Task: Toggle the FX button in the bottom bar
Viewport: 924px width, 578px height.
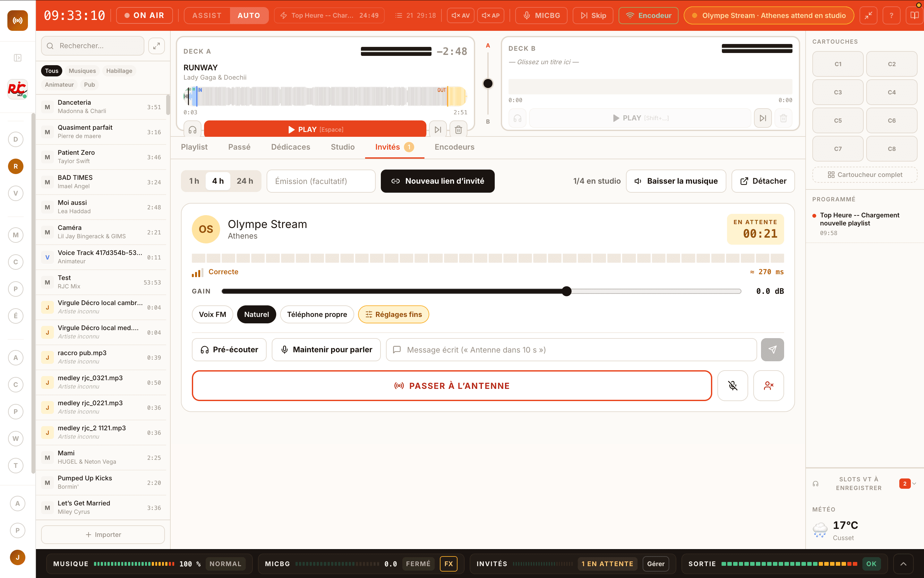Action: 449,564
